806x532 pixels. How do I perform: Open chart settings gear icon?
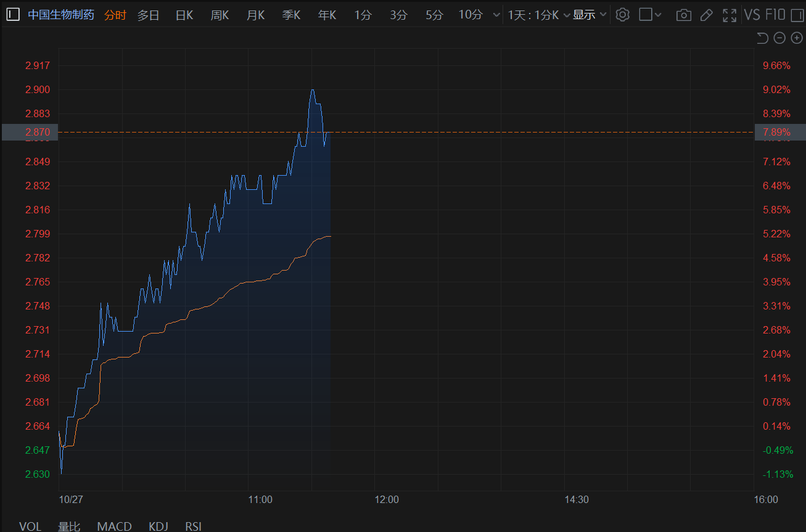[622, 15]
